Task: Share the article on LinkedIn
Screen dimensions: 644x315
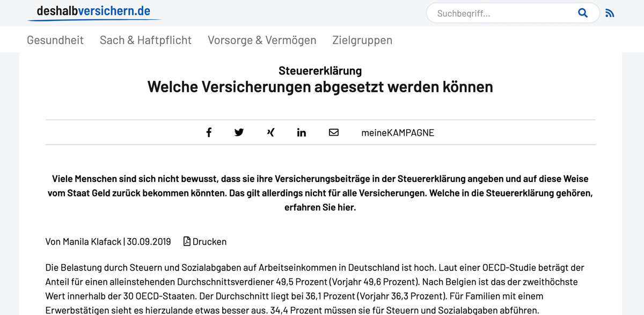Action: point(301,132)
